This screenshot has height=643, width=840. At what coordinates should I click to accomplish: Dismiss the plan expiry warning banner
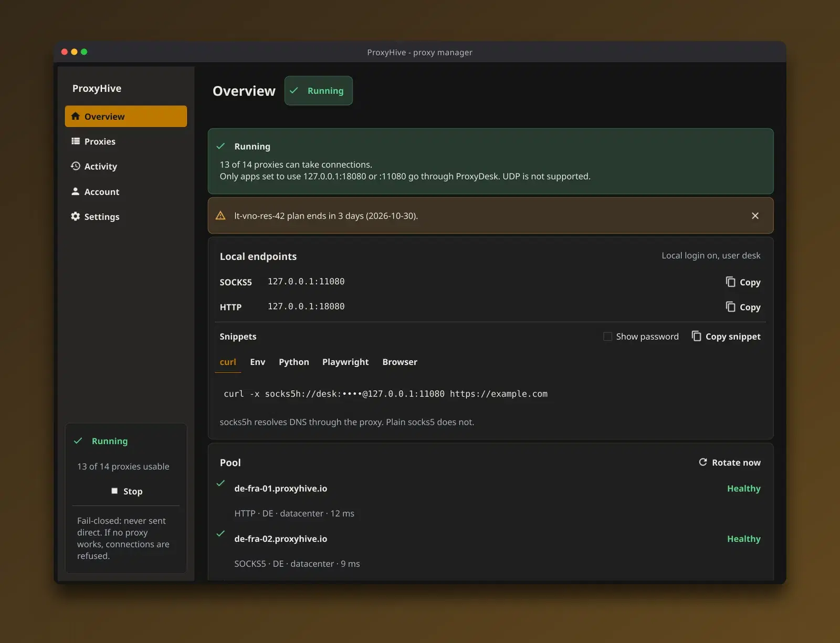(755, 215)
